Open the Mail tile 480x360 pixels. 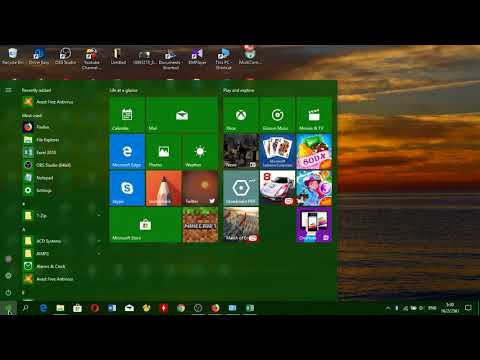tap(182, 115)
